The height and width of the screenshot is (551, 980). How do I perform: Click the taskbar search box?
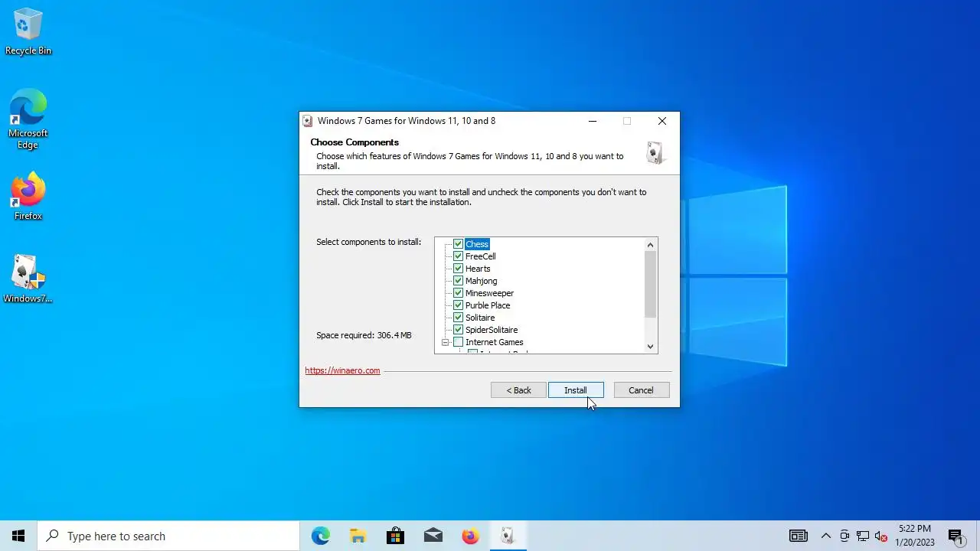click(x=168, y=536)
